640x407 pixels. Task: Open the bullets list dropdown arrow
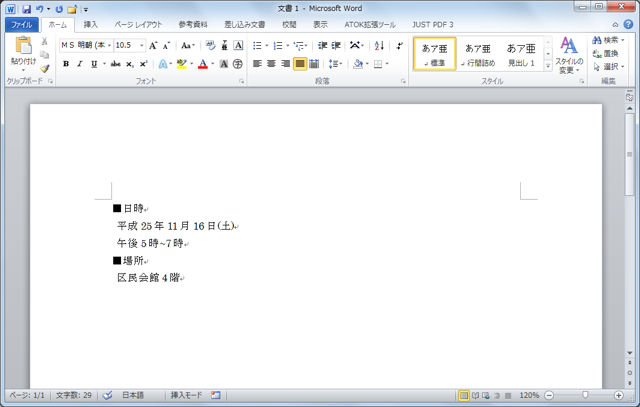point(267,45)
